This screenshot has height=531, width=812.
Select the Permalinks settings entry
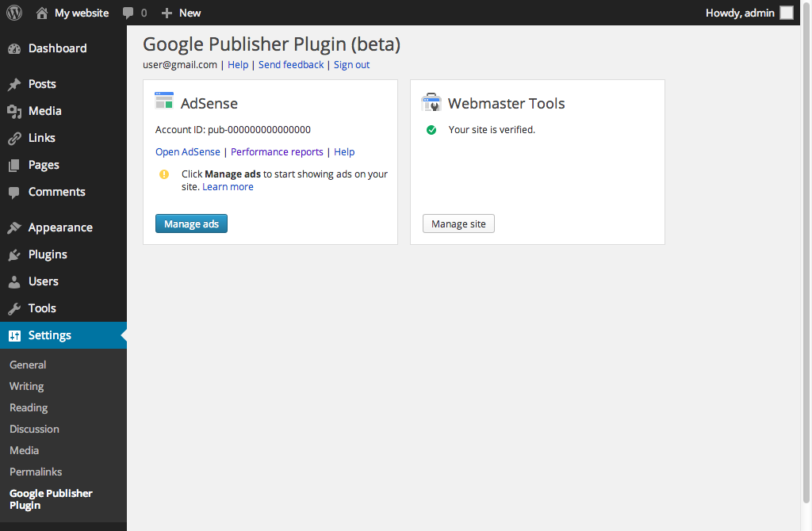click(x=35, y=472)
